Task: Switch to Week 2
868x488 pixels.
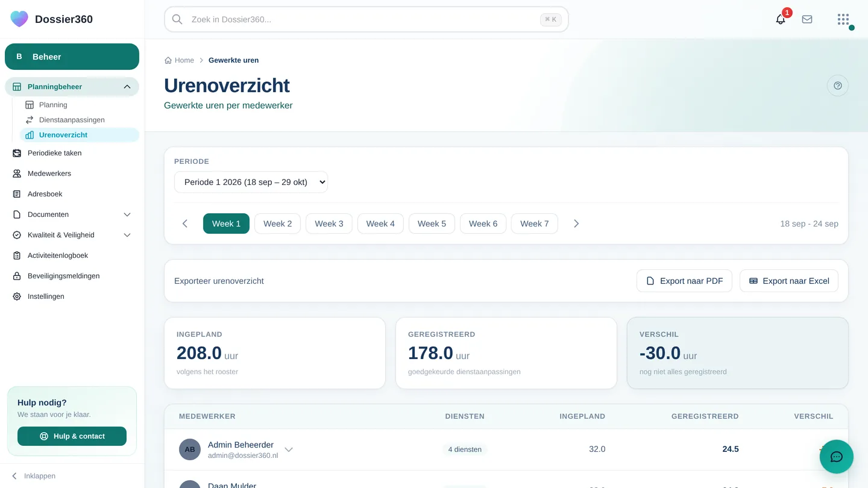Action: (x=277, y=224)
